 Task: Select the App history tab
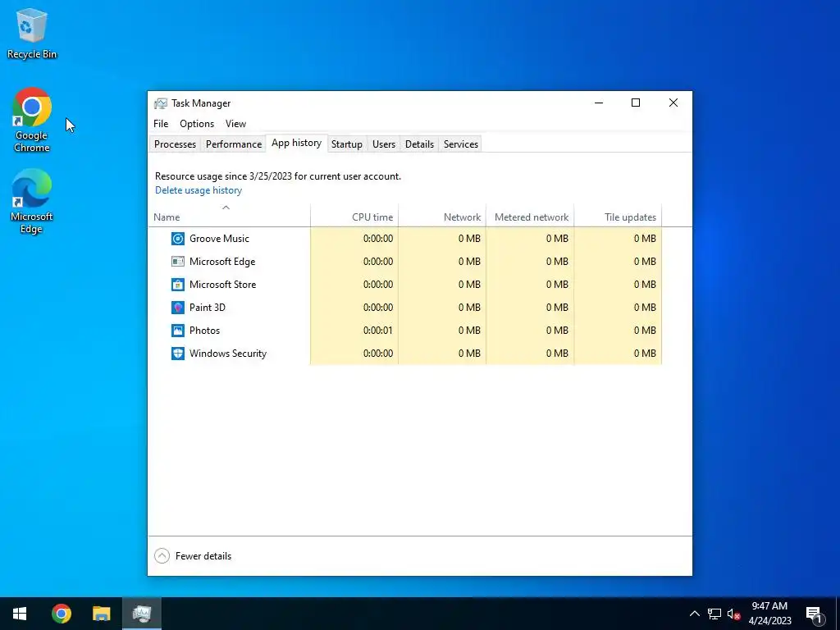tap(296, 143)
